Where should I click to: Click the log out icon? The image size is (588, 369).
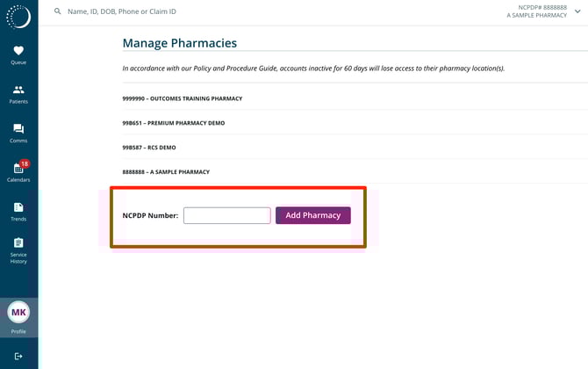pos(18,356)
